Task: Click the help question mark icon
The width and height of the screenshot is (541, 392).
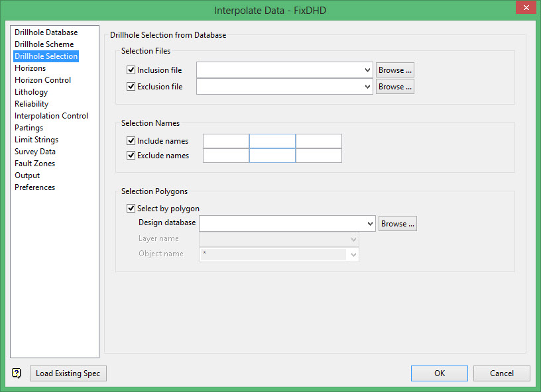Action: click(17, 373)
